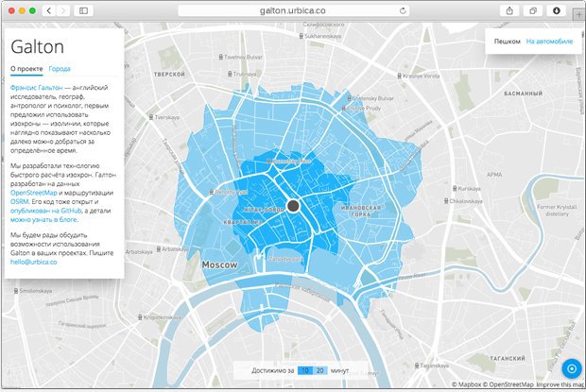586x392 pixels.
Task: Show all tabs overview icon
Action: [533, 10]
